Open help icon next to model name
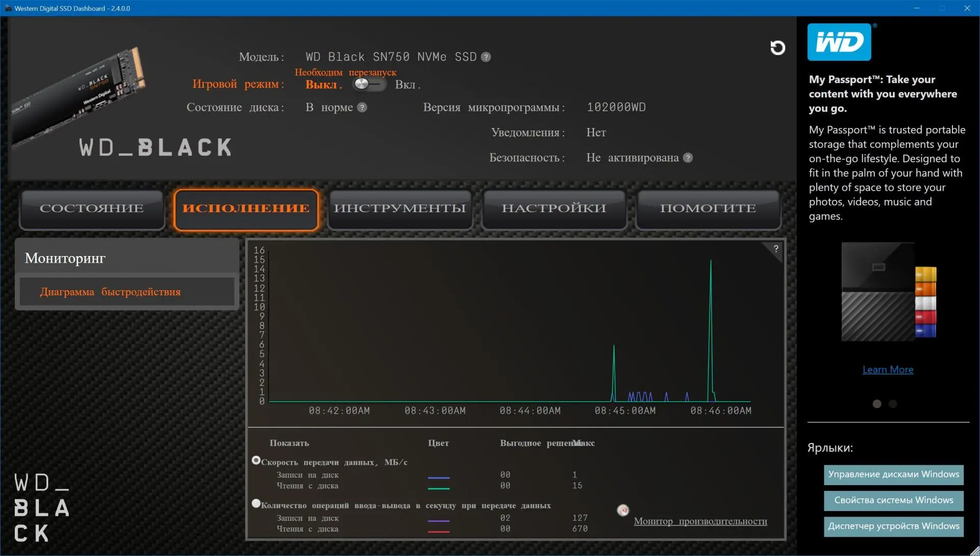The height and width of the screenshot is (556, 980). (x=486, y=57)
